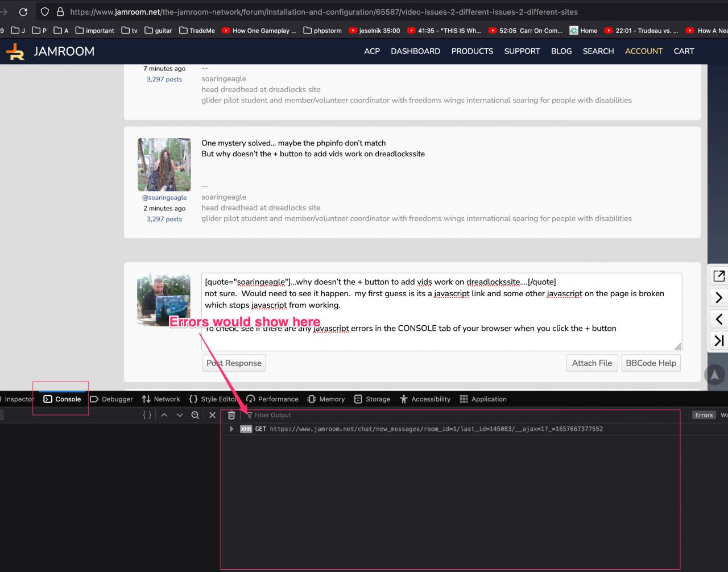The image size is (728, 572).
Task: Click the browser reload icon
Action: click(23, 12)
